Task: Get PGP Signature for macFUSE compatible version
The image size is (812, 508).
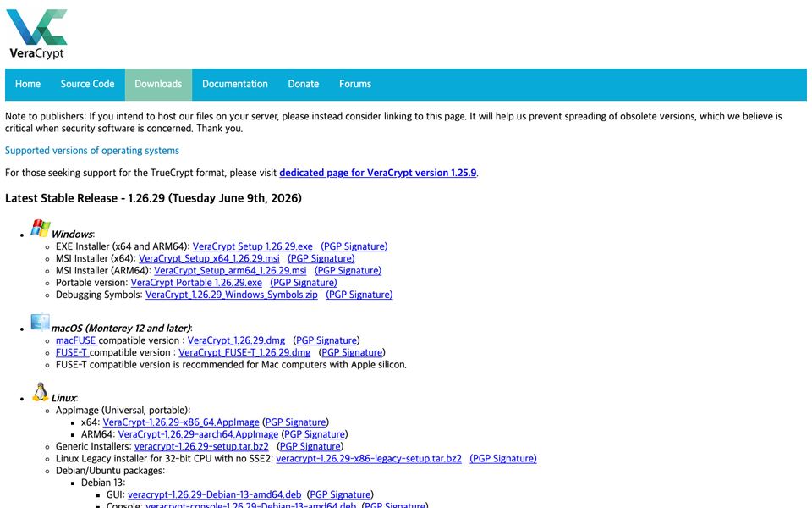Action: coord(326,340)
